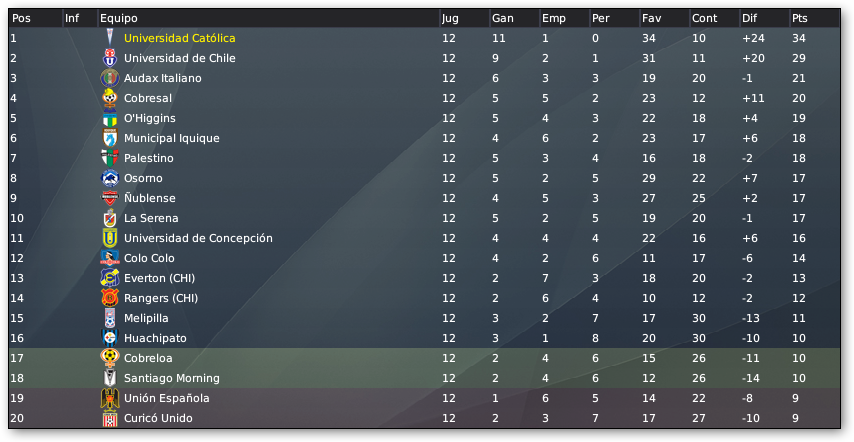
Task: Click the Colo Colo club crest
Action: (110, 258)
